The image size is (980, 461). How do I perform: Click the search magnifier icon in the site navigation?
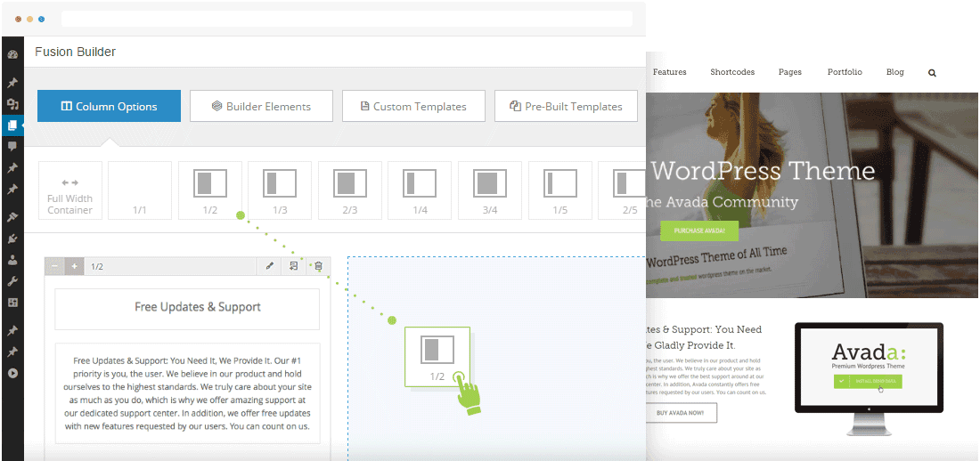pyautogui.click(x=933, y=73)
